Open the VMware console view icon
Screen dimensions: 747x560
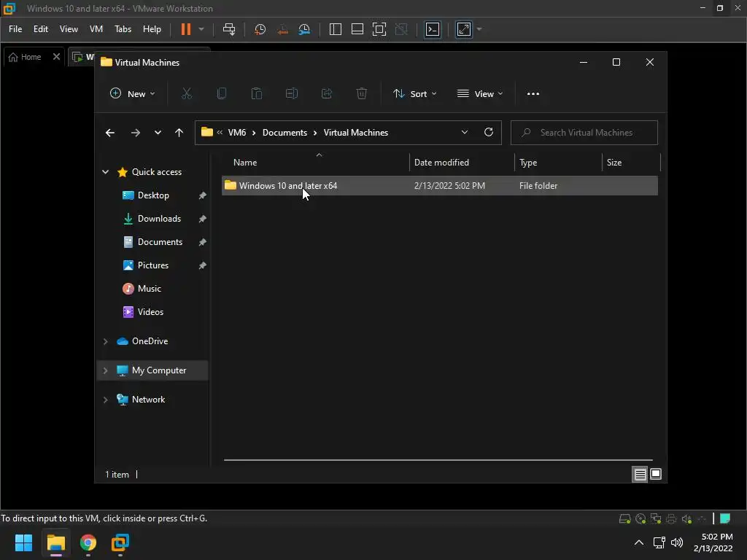click(433, 29)
